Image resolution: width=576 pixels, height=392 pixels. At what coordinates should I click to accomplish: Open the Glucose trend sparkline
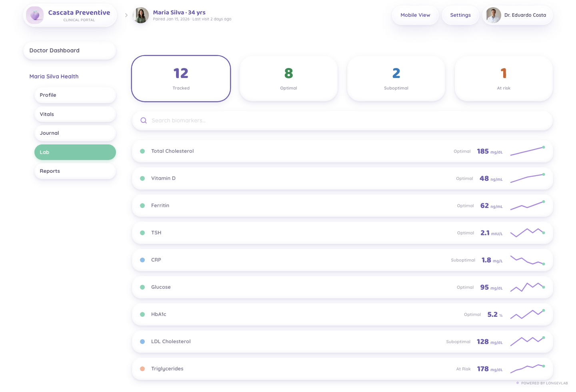pyautogui.click(x=528, y=287)
